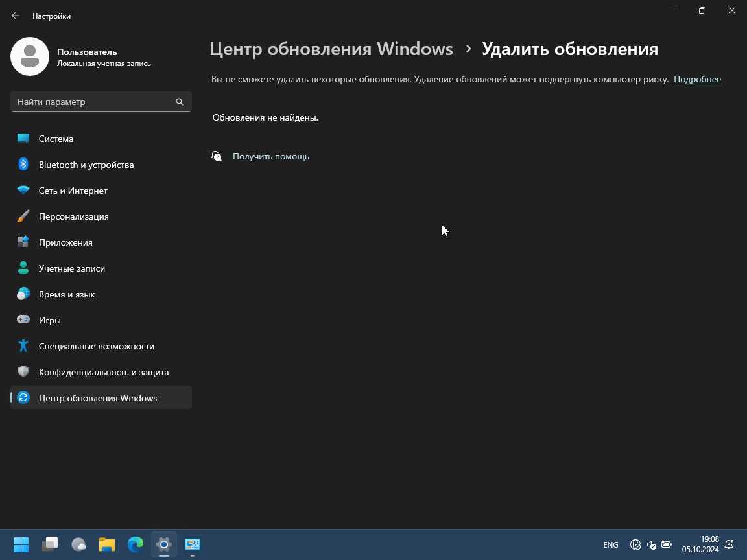Click the Время и язык clock-globe icon
This screenshot has height=560, width=747.
tap(23, 294)
